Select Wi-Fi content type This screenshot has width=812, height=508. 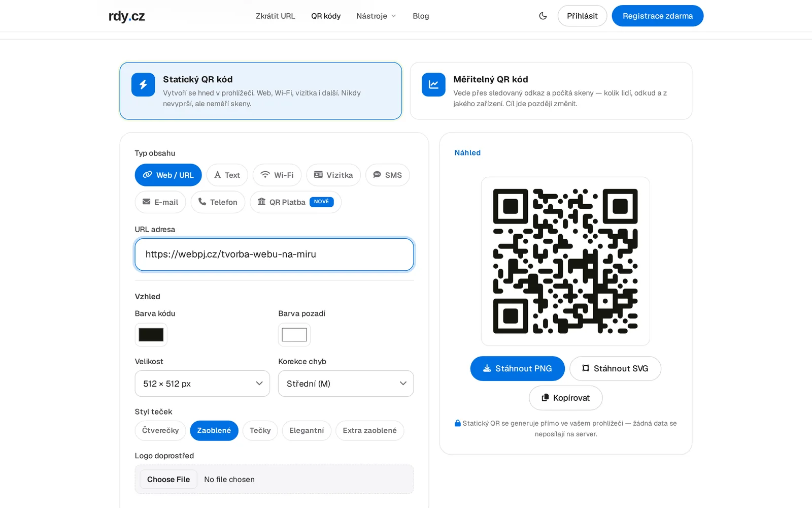click(x=277, y=175)
